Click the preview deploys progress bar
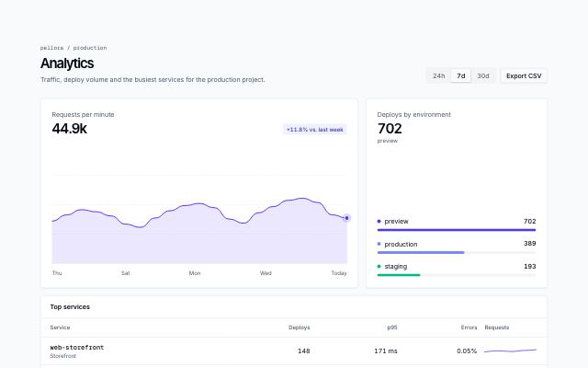This screenshot has width=588, height=368. [x=457, y=230]
